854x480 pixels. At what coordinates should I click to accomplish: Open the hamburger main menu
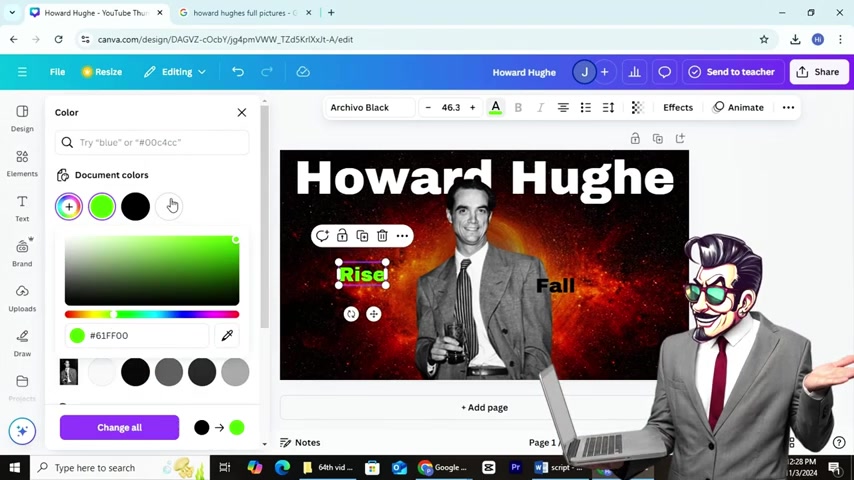22,72
